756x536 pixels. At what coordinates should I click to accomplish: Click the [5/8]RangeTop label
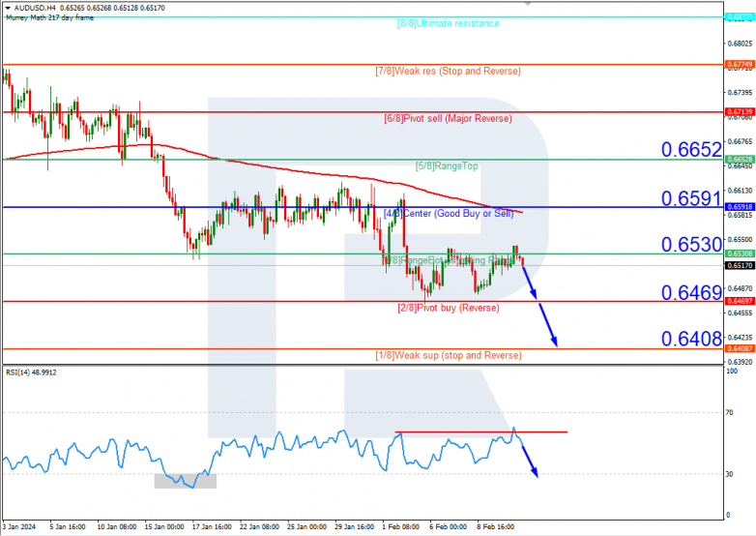tap(447, 166)
